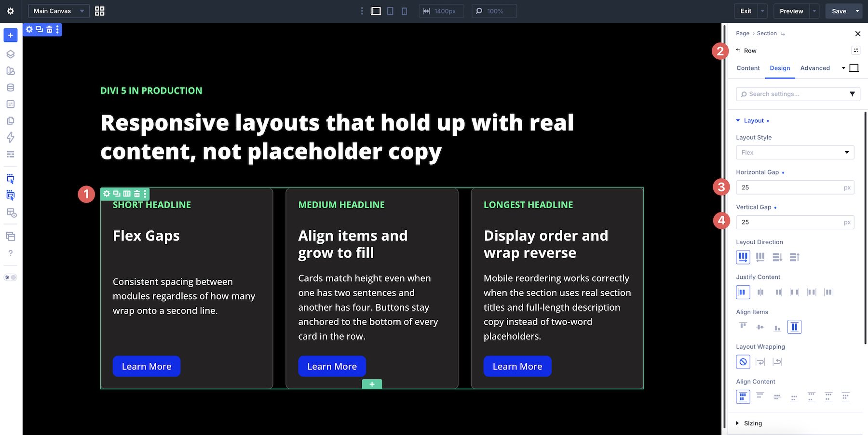Set Layout Direction to column

click(x=777, y=257)
